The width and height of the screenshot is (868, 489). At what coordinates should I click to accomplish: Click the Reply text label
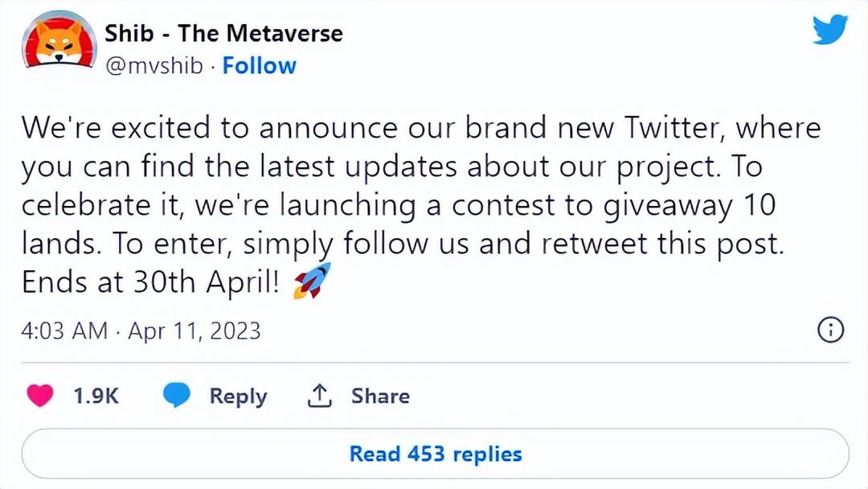coord(238,396)
